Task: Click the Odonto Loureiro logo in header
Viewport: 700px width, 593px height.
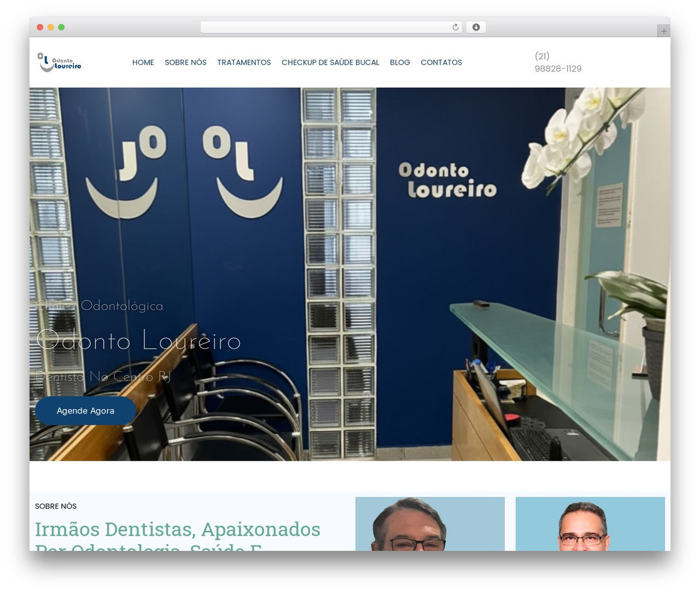Action: pos(59,62)
